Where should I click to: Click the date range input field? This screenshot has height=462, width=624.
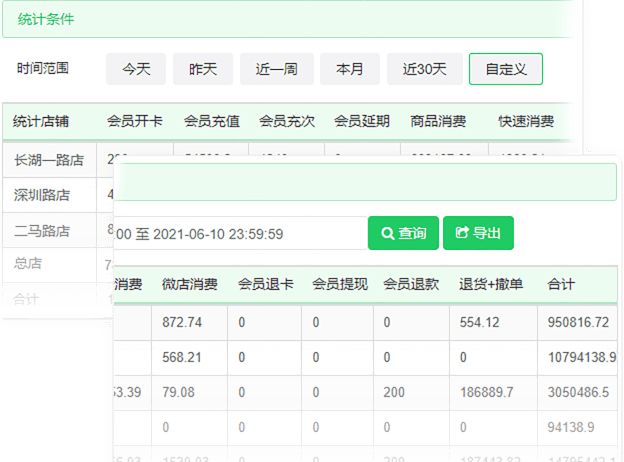click(240, 234)
